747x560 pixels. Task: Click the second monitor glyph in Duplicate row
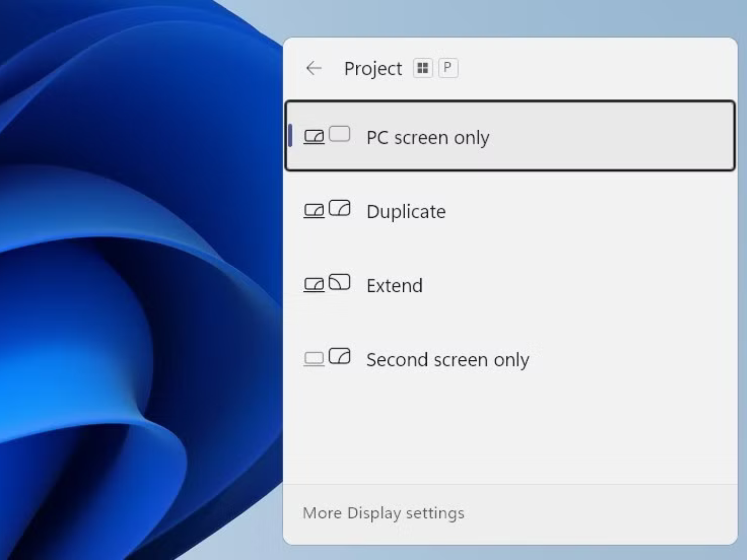(x=340, y=208)
